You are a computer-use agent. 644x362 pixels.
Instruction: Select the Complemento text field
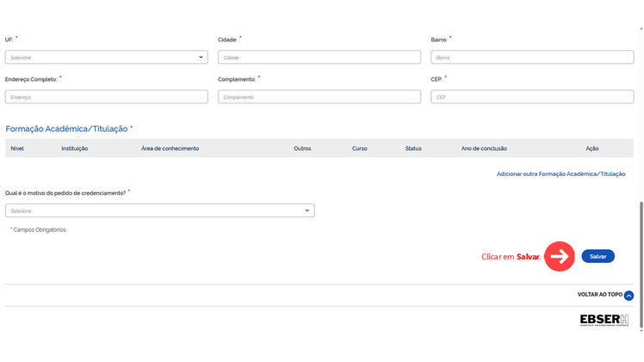click(319, 97)
